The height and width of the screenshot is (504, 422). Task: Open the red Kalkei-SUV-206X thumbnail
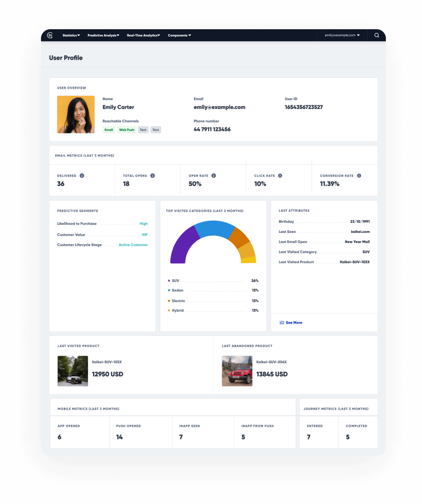click(x=237, y=371)
